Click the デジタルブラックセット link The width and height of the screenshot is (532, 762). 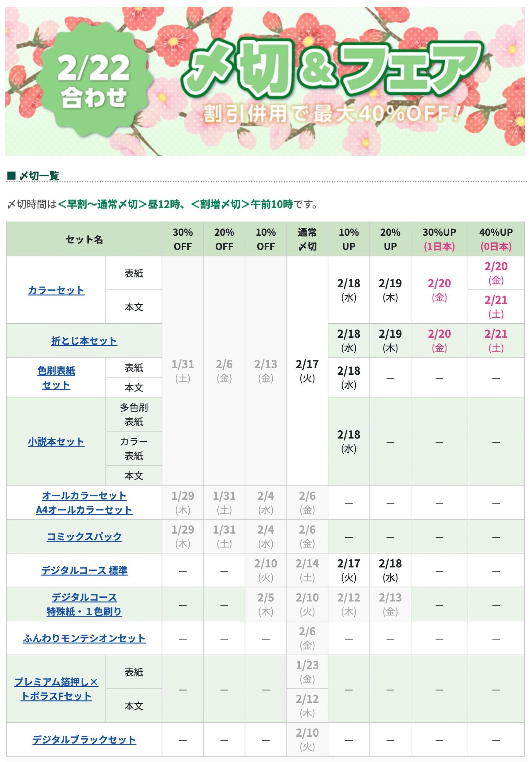pyautogui.click(x=84, y=740)
